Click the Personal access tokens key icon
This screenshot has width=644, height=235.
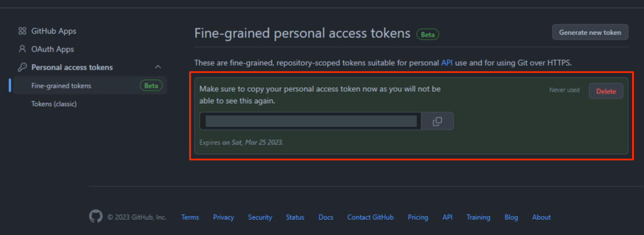[x=22, y=67]
